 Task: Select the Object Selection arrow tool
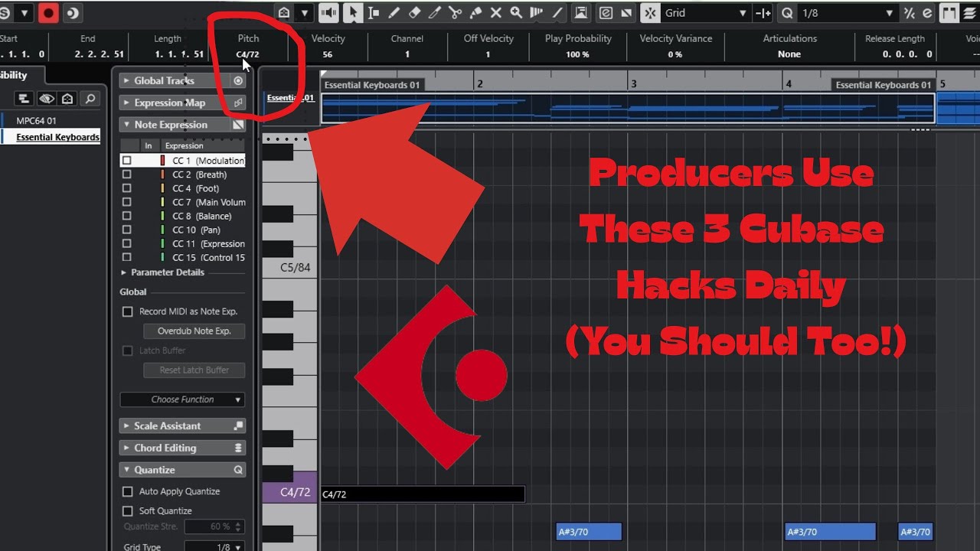(353, 13)
